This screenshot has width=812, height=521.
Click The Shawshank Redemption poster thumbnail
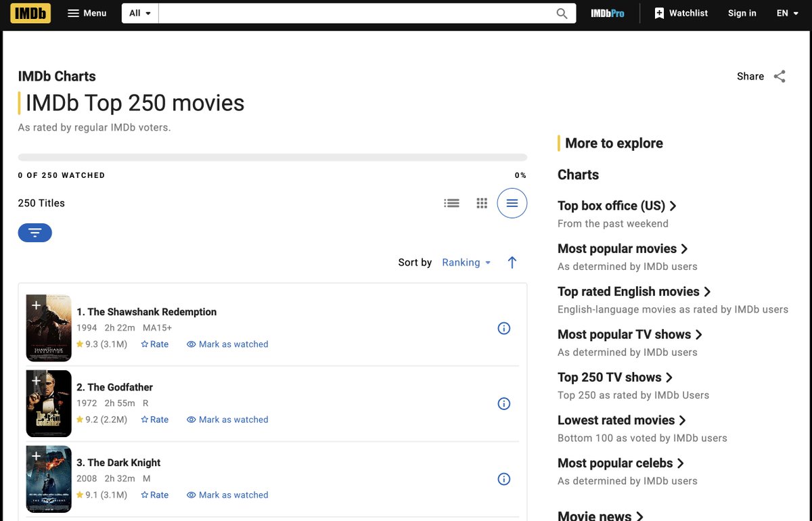tap(49, 328)
